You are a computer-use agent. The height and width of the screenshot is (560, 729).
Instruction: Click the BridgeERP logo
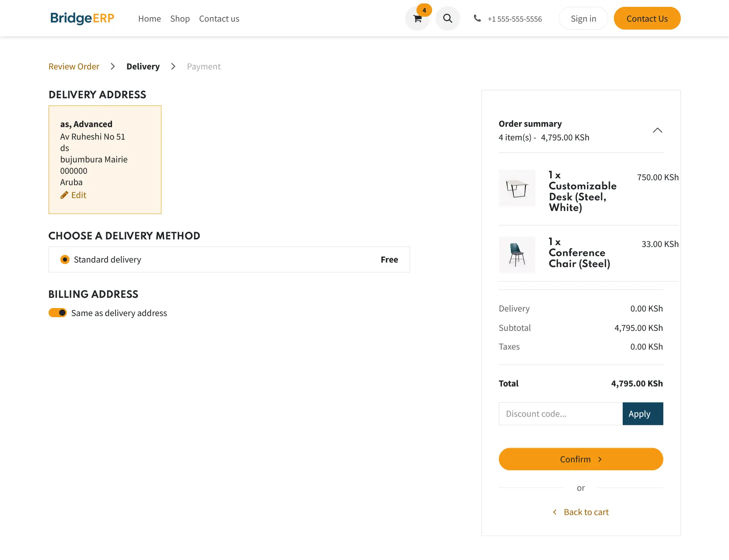[x=82, y=18]
